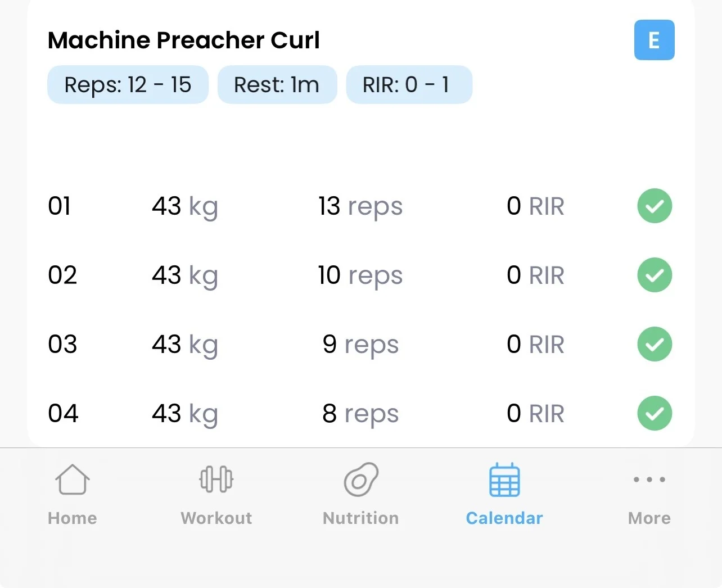The image size is (722, 588).
Task: Uncheck set 04 green checkmark
Action: 654,413
